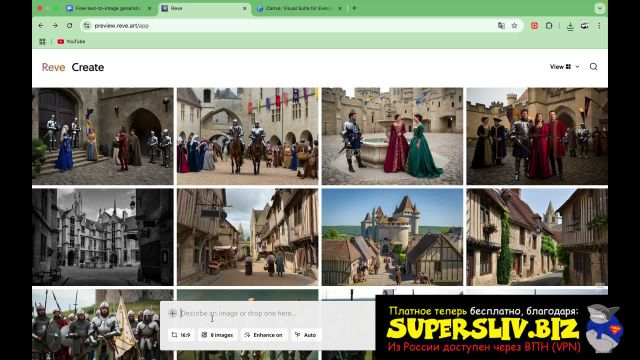
Task: Click the search magnifier icon in Reve
Action: pyautogui.click(x=593, y=67)
